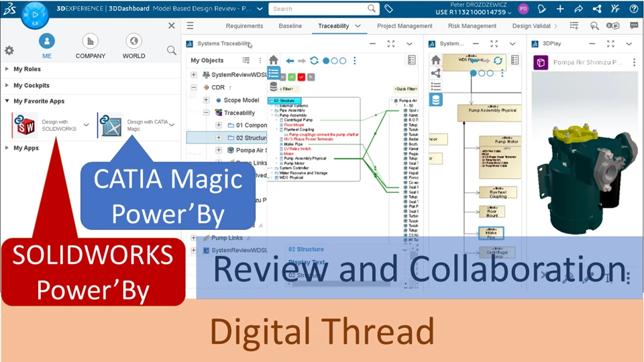Refresh the System widget diagram
The image size is (644, 362).
point(498,61)
